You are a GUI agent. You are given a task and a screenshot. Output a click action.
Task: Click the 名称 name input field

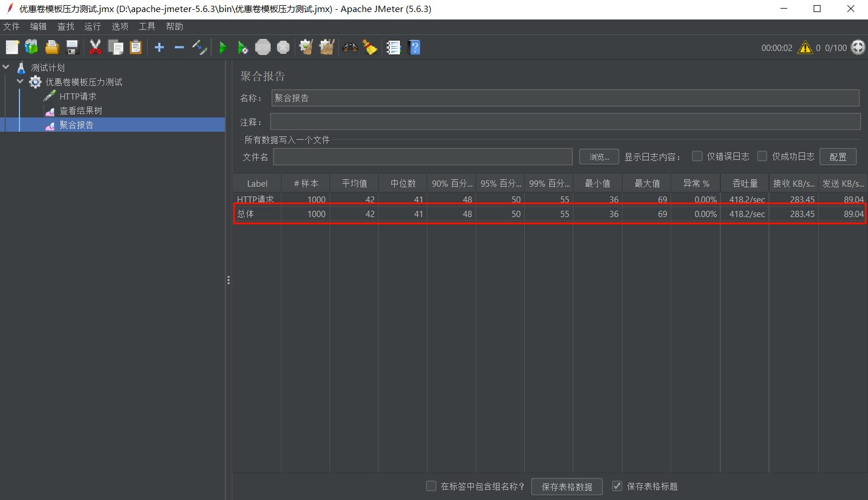(565, 98)
